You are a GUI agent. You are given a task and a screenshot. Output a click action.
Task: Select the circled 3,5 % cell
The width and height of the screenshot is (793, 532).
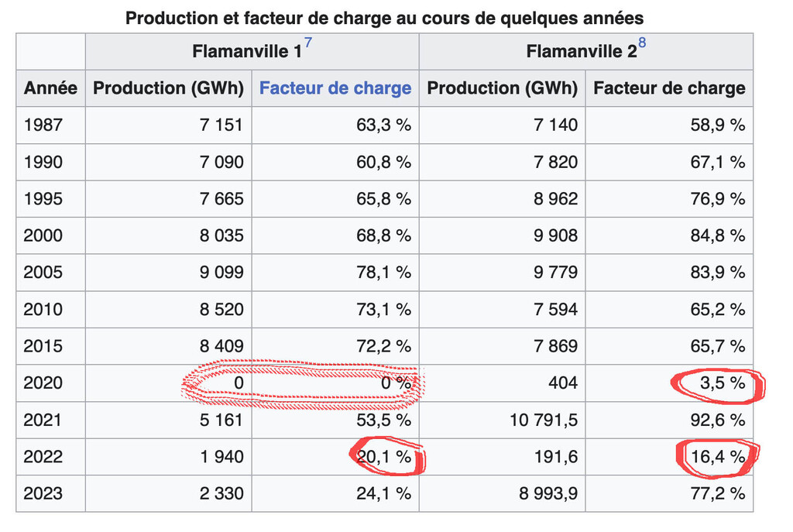point(669,383)
